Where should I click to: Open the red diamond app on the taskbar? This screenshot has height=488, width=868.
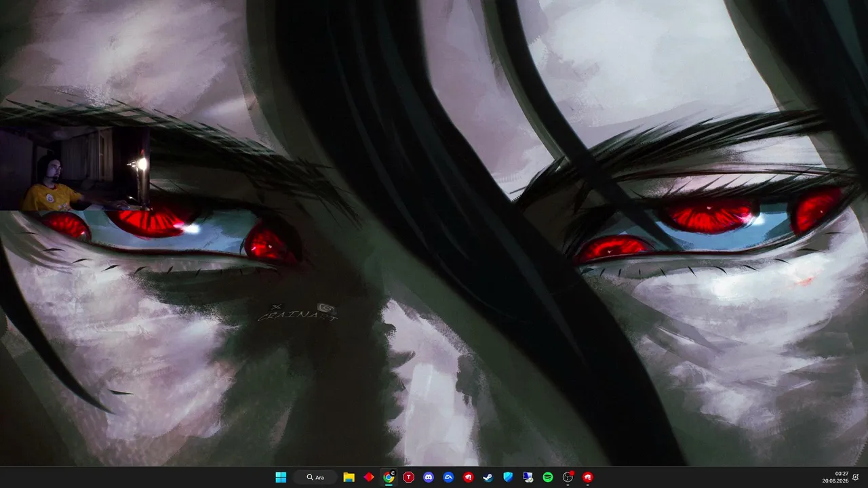(369, 477)
